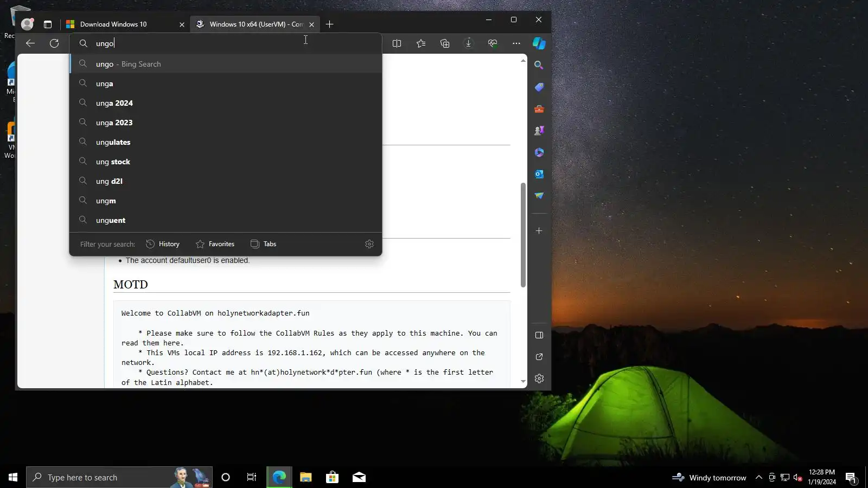Close the Windows 10 x64 (UserVM) tab
Viewport: 868px width, 488px height.
pos(311,24)
